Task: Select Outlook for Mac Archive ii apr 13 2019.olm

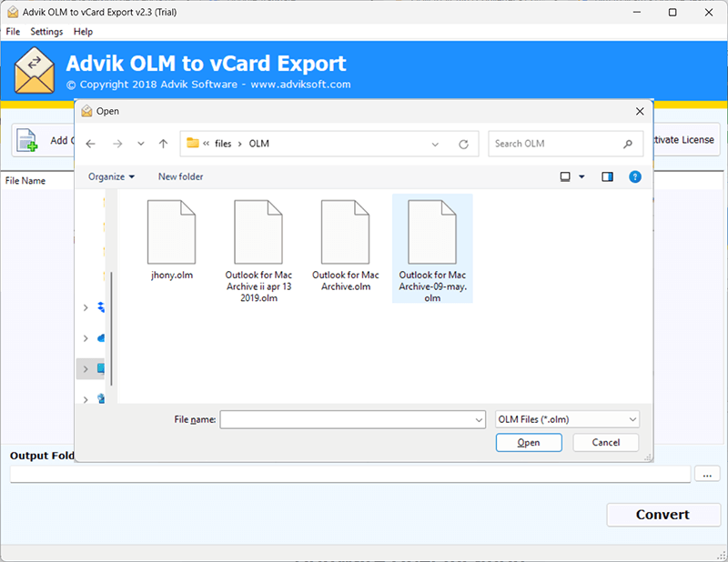Action: (258, 251)
